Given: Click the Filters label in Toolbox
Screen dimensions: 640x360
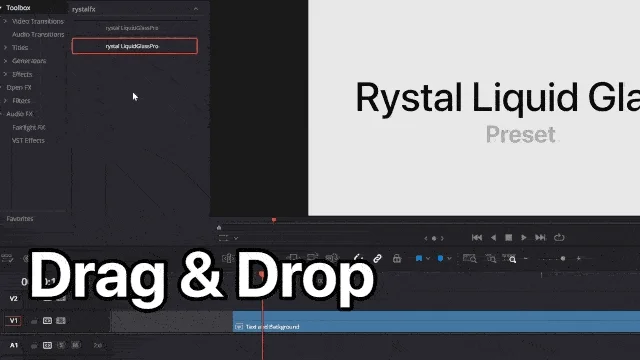Looking at the screenshot, I should coord(21,100).
